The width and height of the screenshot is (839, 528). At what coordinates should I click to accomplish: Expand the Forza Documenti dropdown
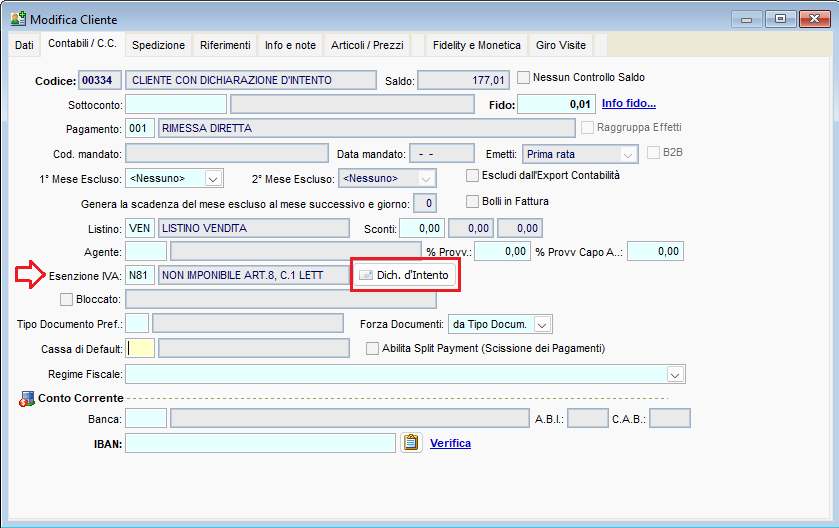[x=542, y=324]
